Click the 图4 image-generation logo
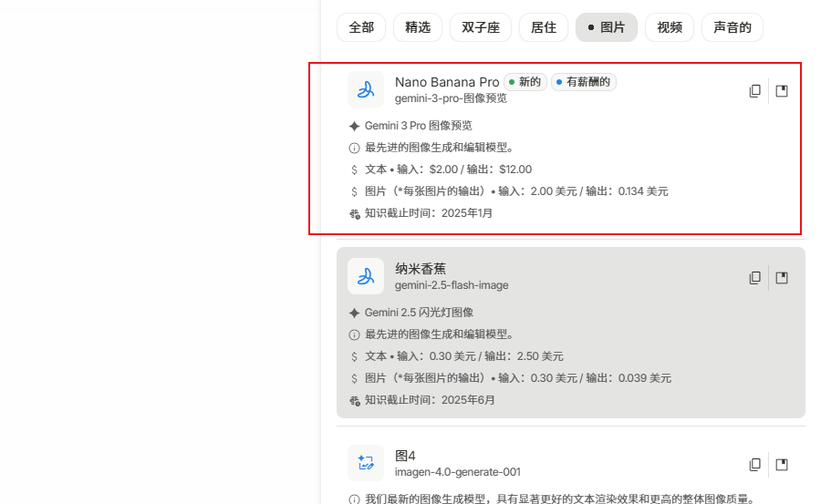821x504 pixels. point(366,463)
